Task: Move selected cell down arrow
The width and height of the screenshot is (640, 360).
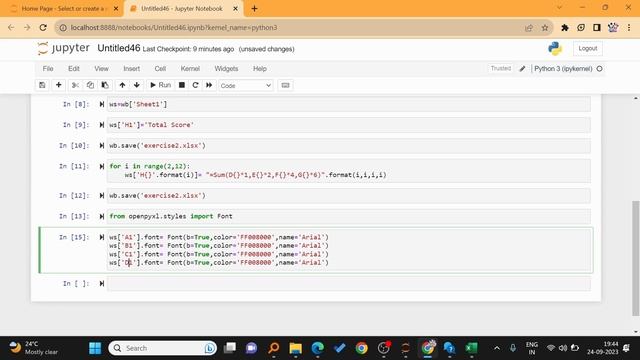Action: click(x=137, y=85)
